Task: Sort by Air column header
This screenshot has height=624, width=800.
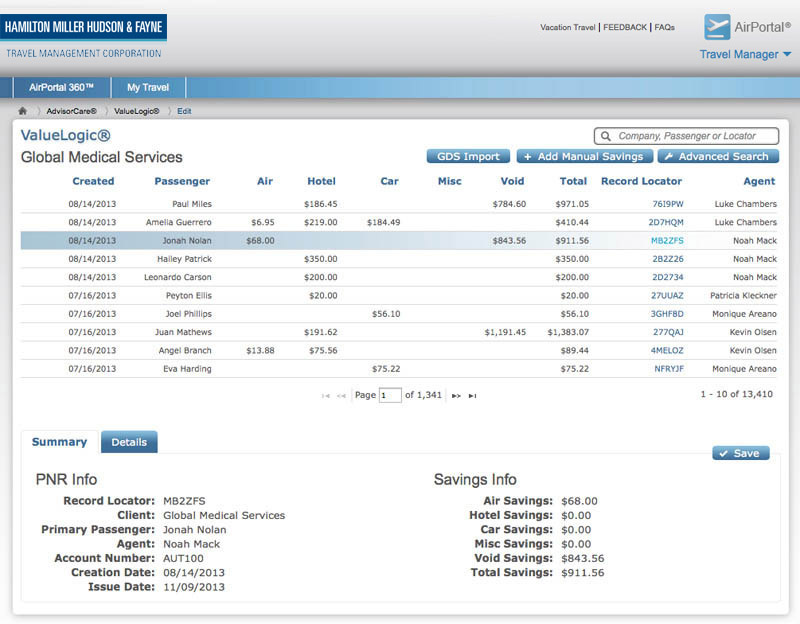Action: 265,181
